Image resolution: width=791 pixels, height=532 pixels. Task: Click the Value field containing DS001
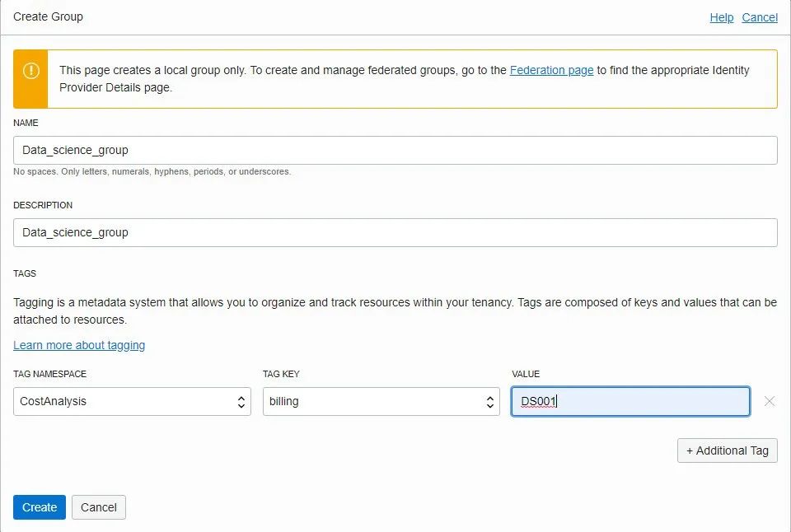(x=630, y=402)
